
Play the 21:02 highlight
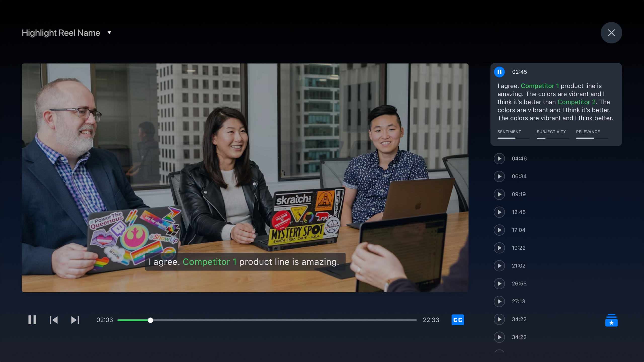pyautogui.click(x=499, y=266)
